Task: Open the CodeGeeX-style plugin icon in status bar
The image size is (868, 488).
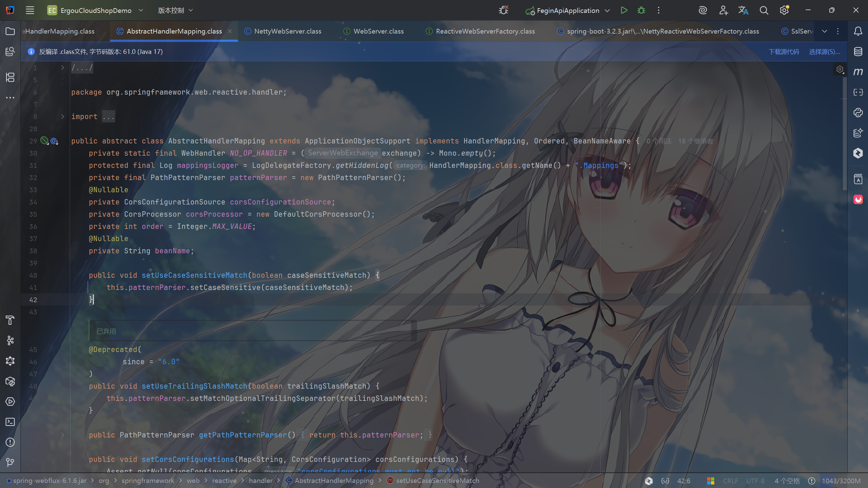Action: click(649, 481)
